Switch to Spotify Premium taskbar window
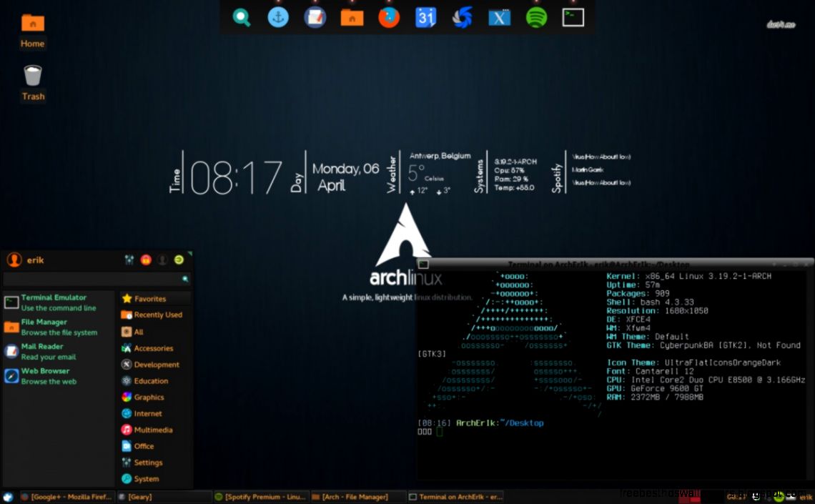 [262, 497]
